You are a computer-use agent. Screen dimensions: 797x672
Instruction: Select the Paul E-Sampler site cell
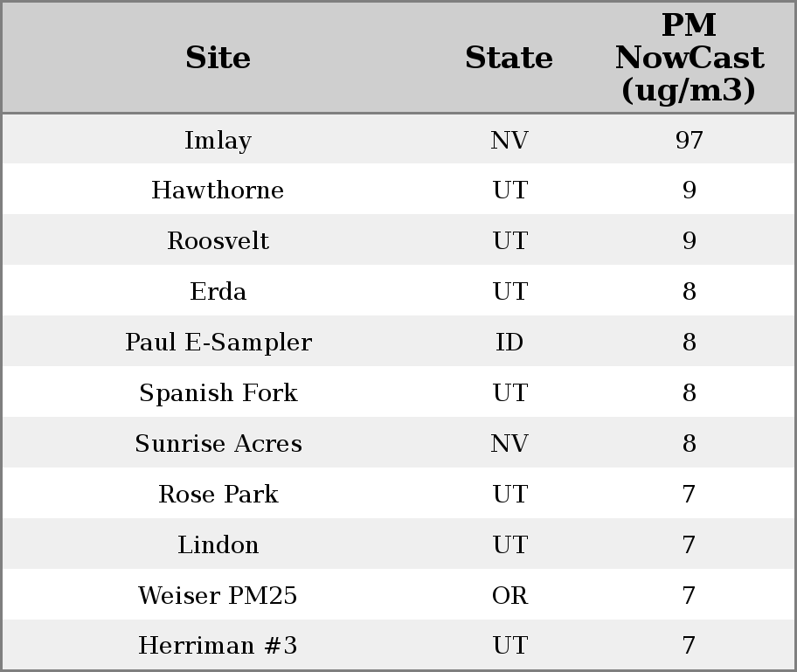point(218,343)
